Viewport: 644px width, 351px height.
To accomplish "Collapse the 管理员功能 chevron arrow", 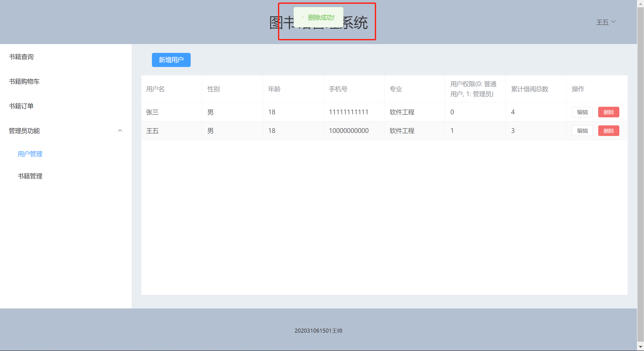I will click(120, 131).
